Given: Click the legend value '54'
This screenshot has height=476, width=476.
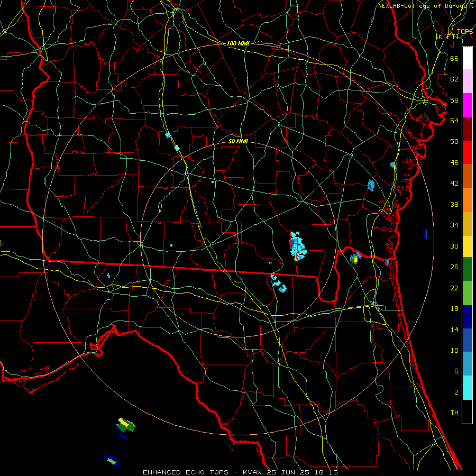Looking at the screenshot, I should pos(454,121).
